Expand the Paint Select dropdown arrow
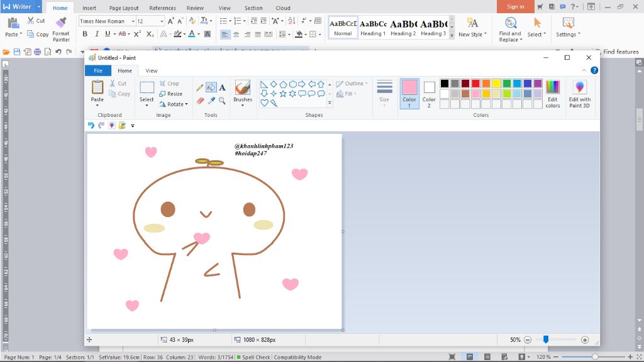 pyautogui.click(x=147, y=106)
